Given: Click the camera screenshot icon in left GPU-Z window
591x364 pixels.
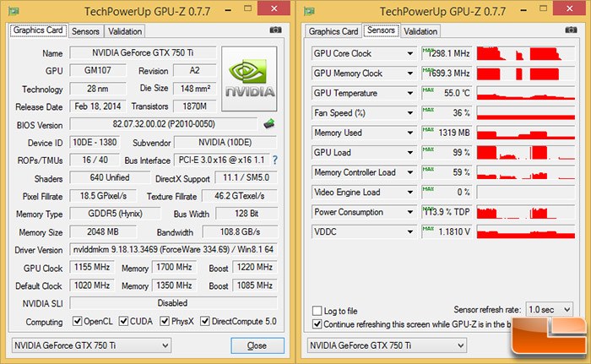Looking at the screenshot, I should 275,30.
